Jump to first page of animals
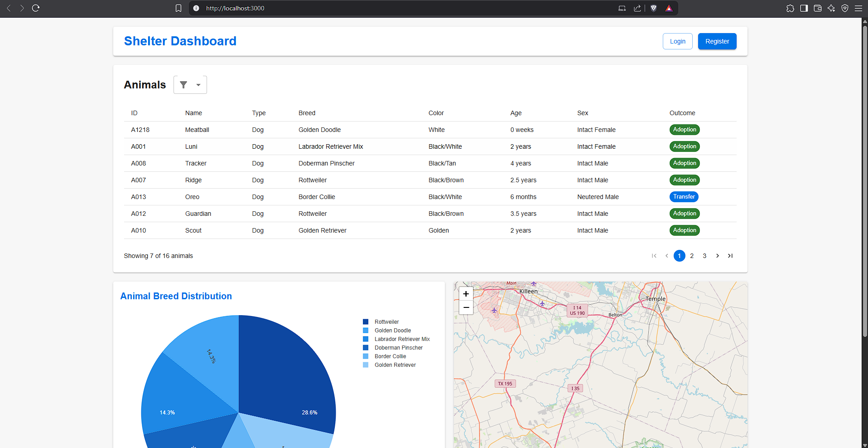This screenshot has width=868, height=448. [x=654, y=256]
